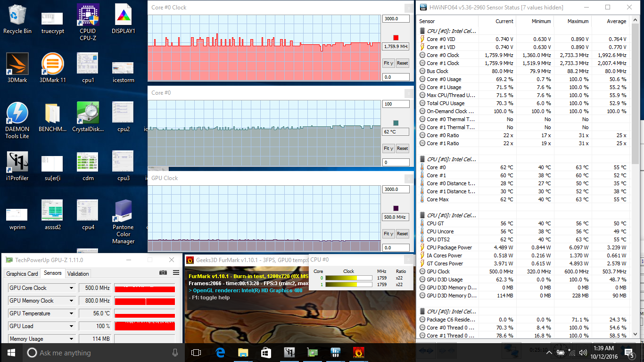Viewport: 644px width, 362px height.
Task: Launch CPUID CPU-Z from the desktop
Action: pos(88,22)
